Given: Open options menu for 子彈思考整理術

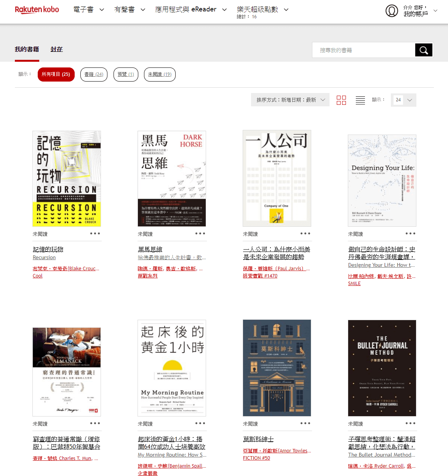Looking at the screenshot, I should tap(410, 423).
